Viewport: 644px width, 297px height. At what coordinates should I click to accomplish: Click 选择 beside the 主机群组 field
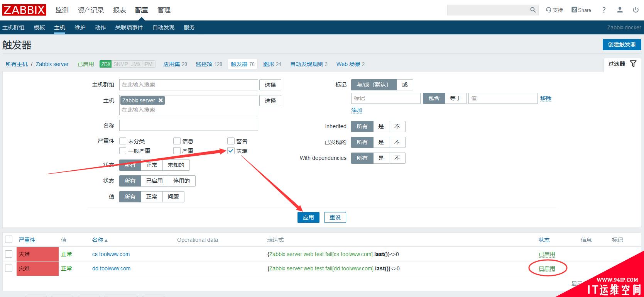270,85
